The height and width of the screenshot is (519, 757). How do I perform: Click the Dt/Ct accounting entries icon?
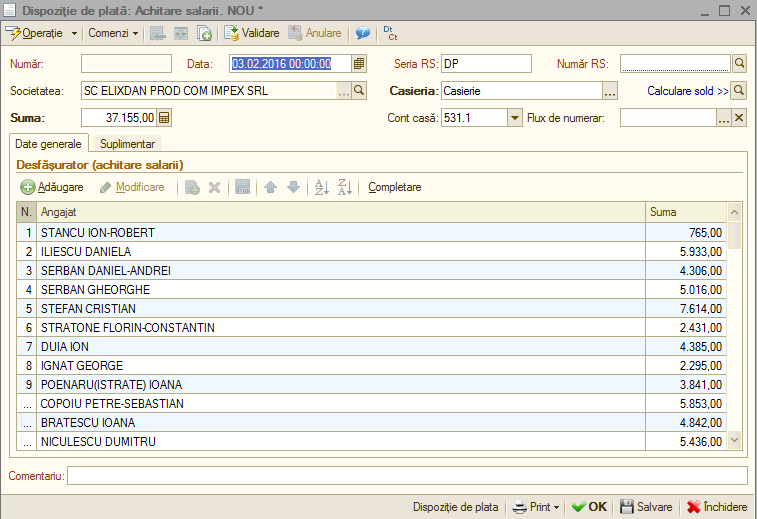click(390, 33)
